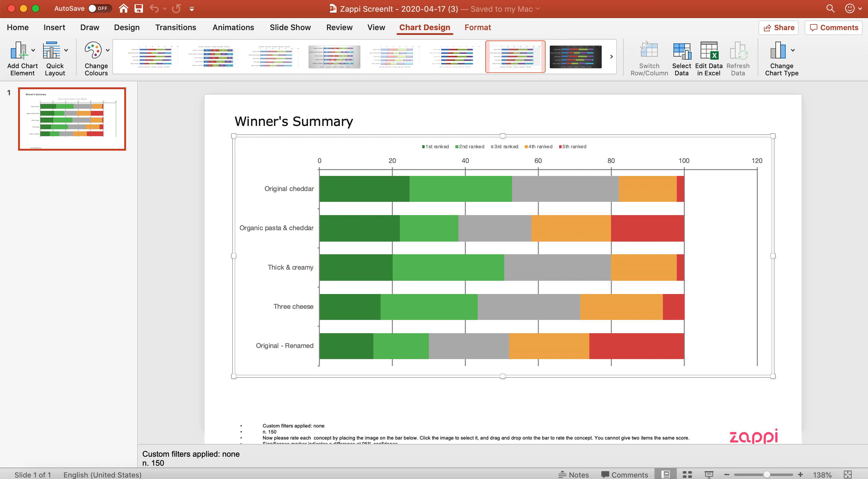
Task: Open the Format tab
Action: 477,27
